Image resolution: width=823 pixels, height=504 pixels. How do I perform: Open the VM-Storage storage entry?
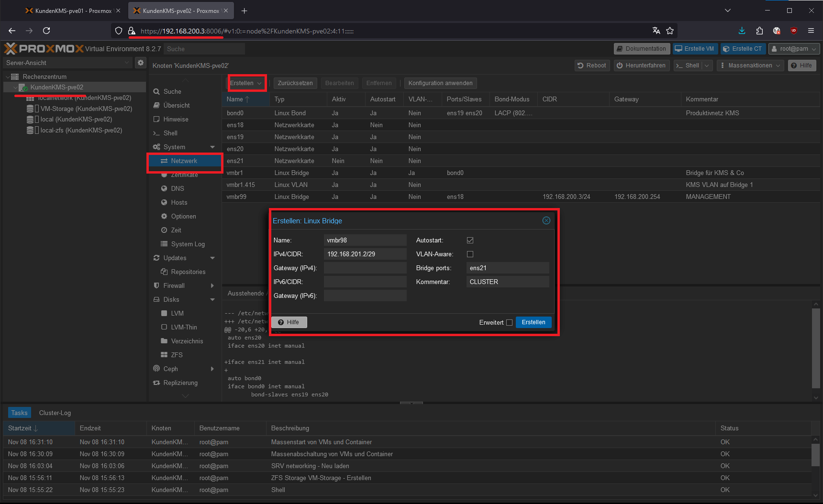coord(86,109)
